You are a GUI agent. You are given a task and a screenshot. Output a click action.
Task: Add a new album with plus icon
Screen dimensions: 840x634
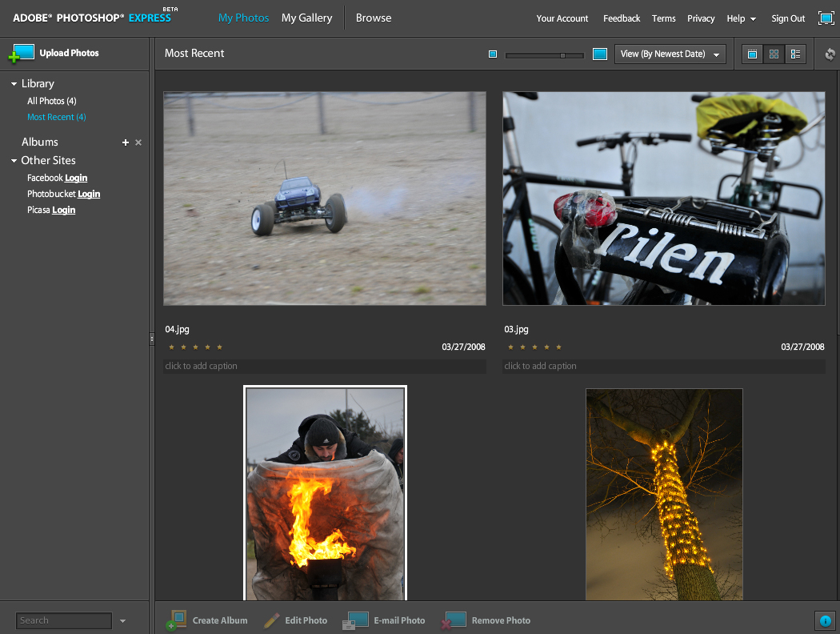pyautogui.click(x=125, y=142)
